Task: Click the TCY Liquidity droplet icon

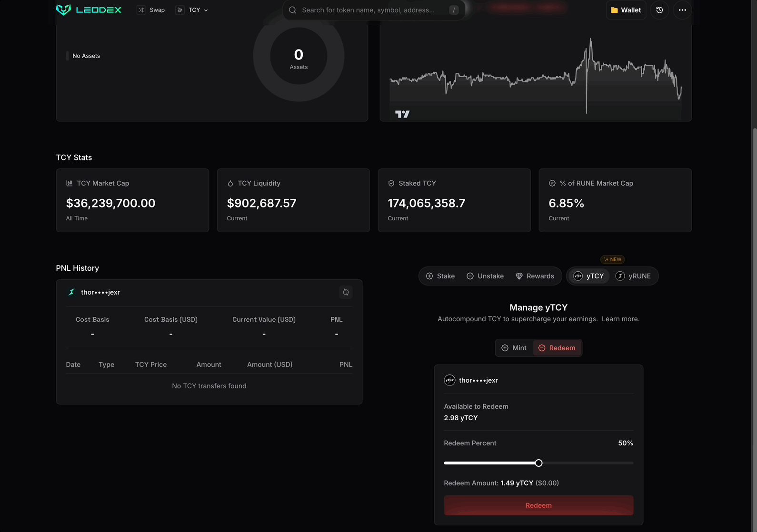Action: (x=230, y=183)
